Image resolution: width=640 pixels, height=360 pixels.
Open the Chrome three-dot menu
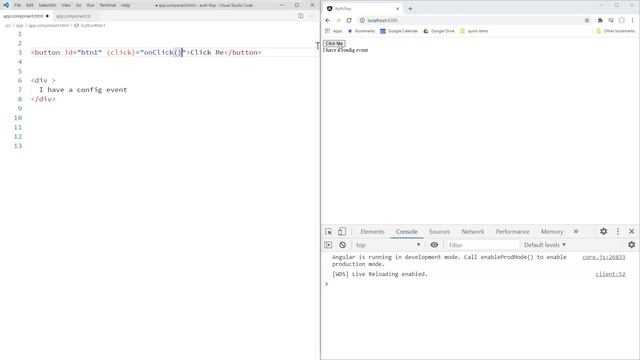click(x=633, y=20)
